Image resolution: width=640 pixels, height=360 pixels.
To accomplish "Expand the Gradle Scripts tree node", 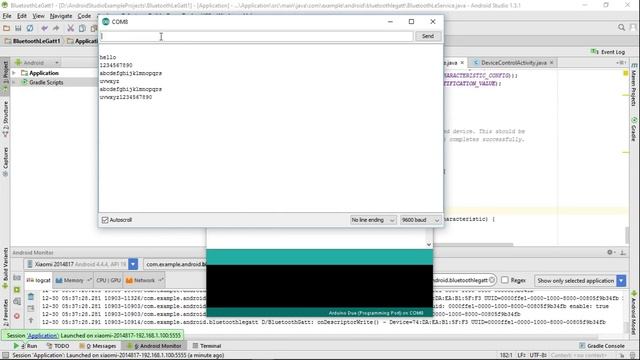I will [14, 82].
